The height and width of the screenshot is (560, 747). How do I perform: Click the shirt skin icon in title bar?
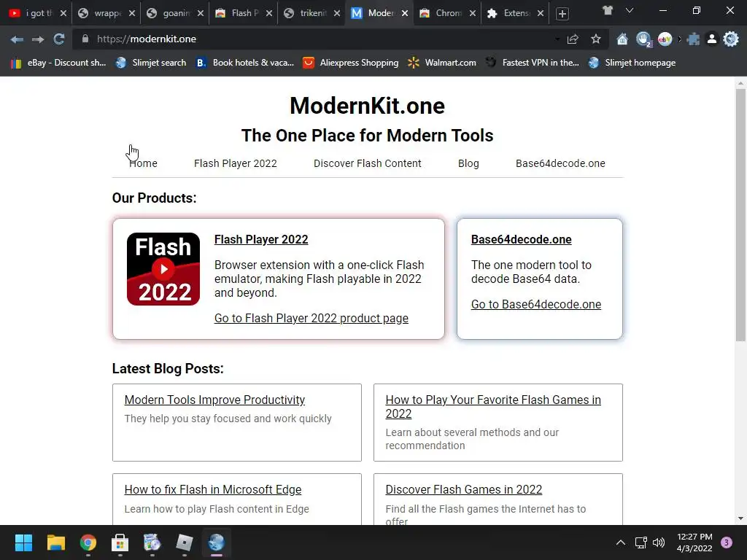608,10
